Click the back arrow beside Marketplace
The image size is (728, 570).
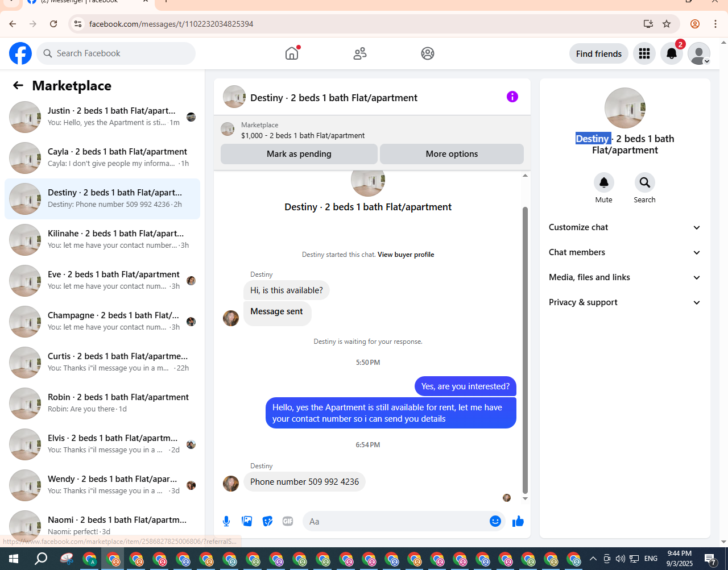tap(18, 85)
